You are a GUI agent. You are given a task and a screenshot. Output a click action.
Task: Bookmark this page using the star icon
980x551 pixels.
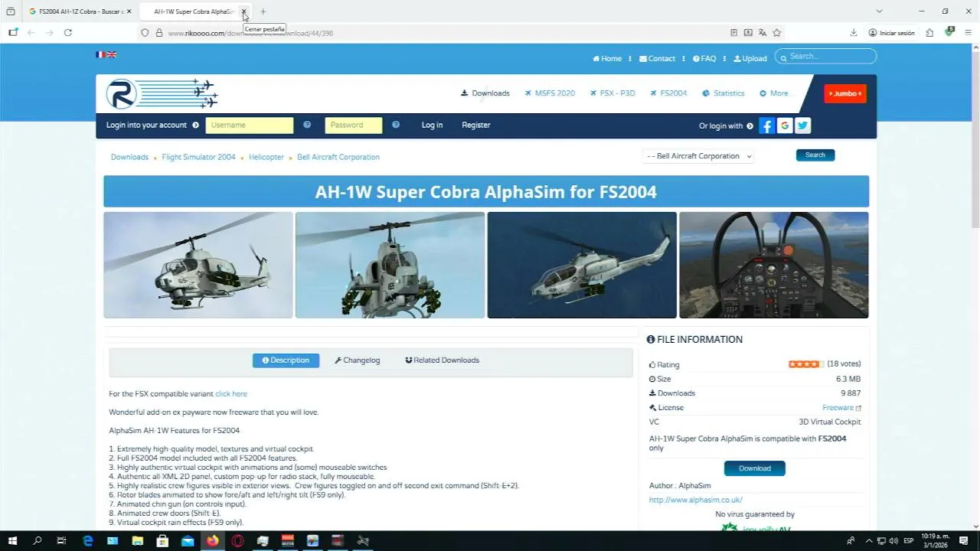point(777,33)
